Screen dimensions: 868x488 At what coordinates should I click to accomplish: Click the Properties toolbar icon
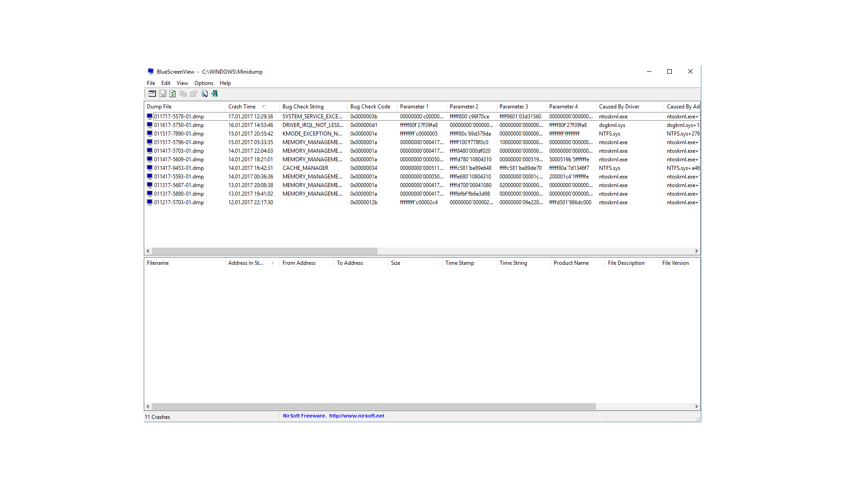(193, 94)
